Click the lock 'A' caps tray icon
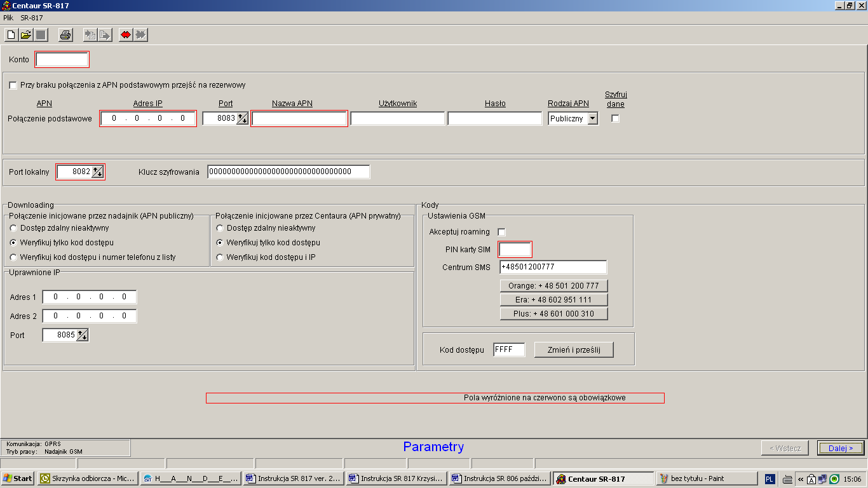The width and height of the screenshot is (868, 488). 811,479
